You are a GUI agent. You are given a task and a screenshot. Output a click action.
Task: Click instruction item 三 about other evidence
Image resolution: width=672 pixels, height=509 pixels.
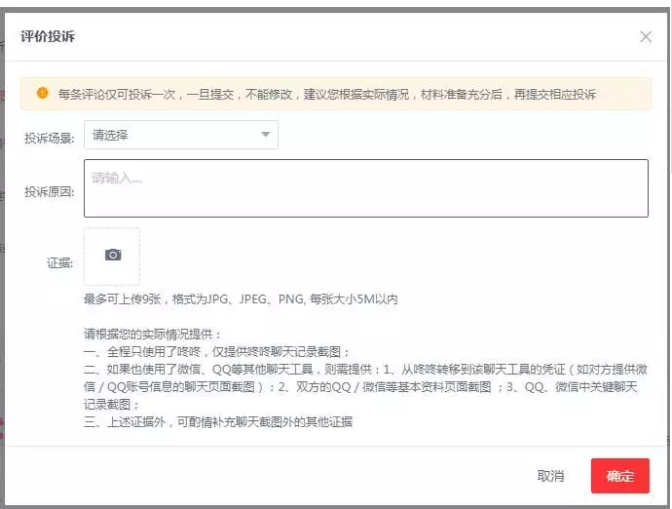click(217, 422)
